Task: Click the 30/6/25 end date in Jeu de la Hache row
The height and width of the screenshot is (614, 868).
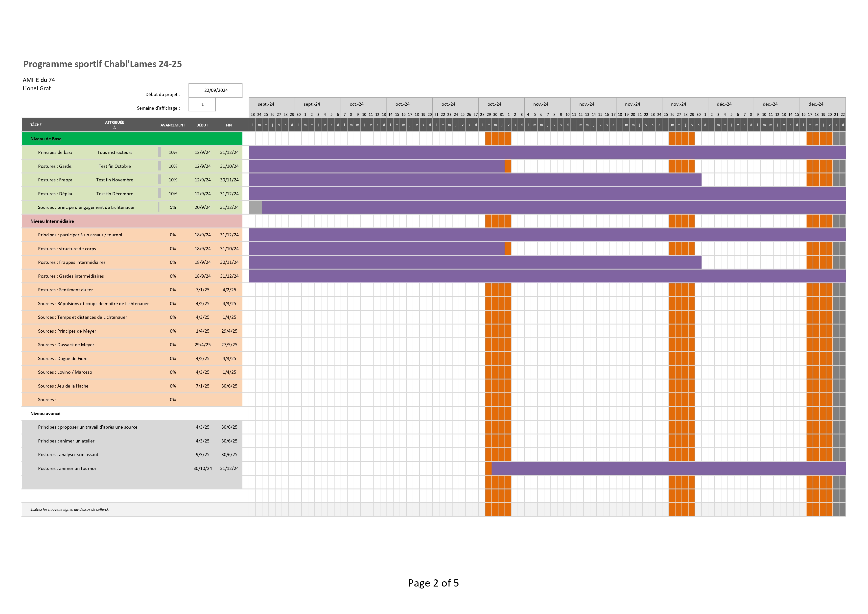Action: (x=230, y=386)
